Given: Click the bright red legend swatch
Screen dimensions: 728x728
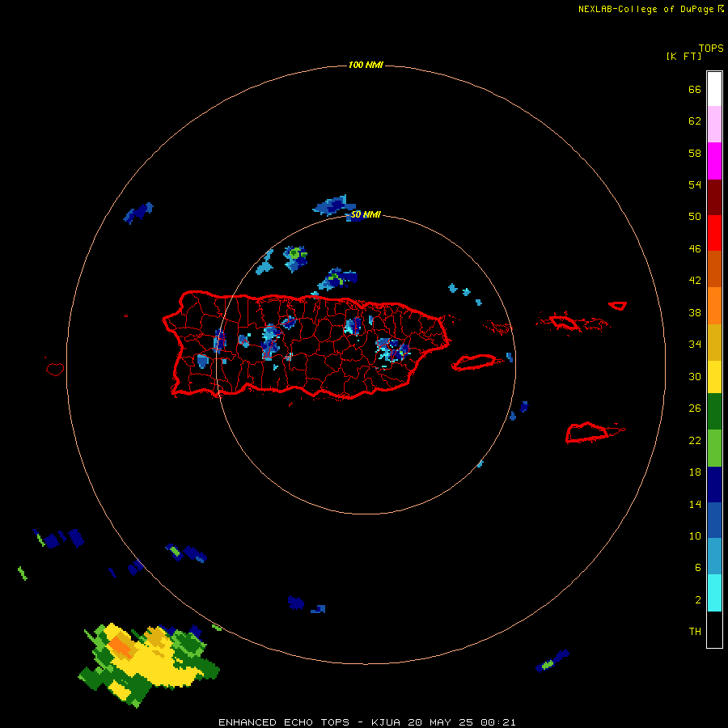Looking at the screenshot, I should coord(714,233).
